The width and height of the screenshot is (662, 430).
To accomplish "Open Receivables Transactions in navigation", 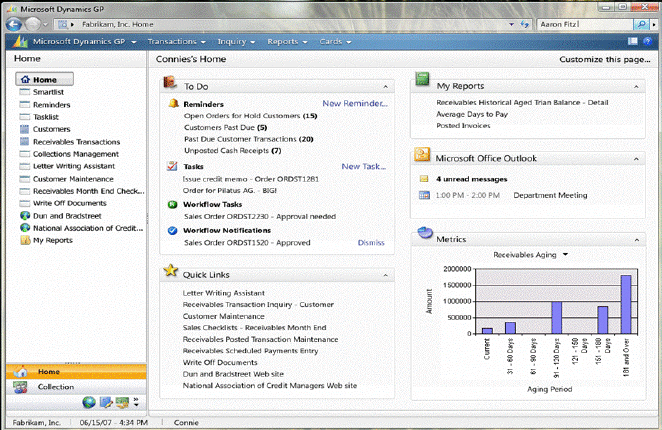I will (x=76, y=142).
